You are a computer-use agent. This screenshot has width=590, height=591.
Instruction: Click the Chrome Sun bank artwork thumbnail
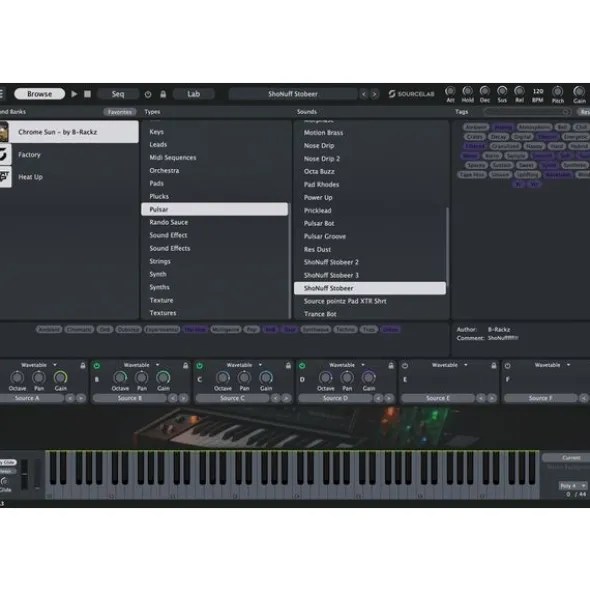coord(4,132)
